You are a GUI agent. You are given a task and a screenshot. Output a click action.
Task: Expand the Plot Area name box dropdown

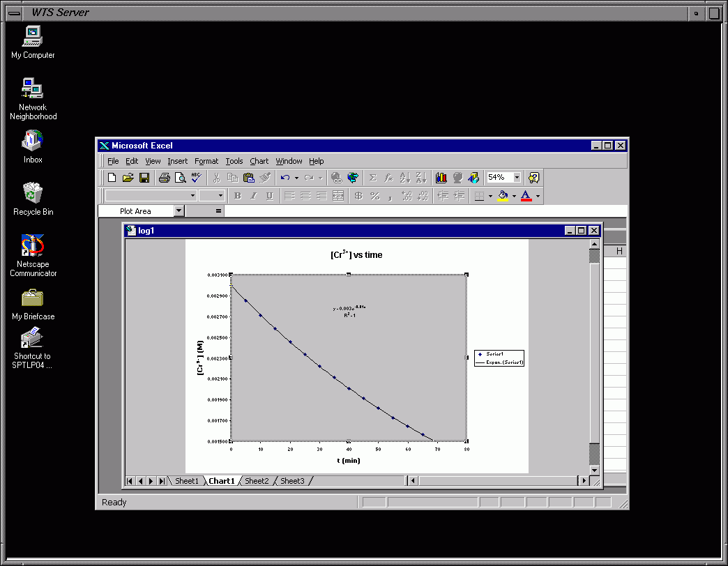(x=179, y=211)
